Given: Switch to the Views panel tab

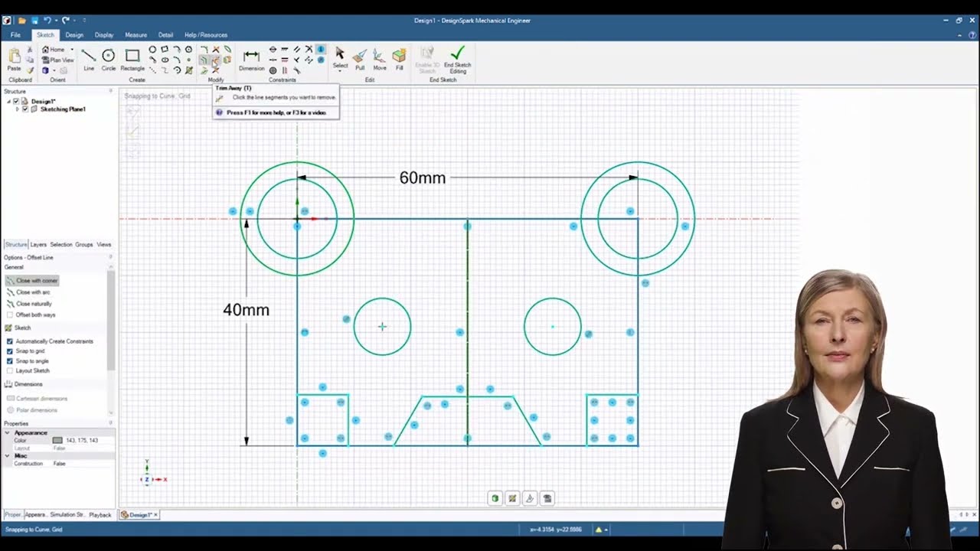Looking at the screenshot, I should [103, 245].
